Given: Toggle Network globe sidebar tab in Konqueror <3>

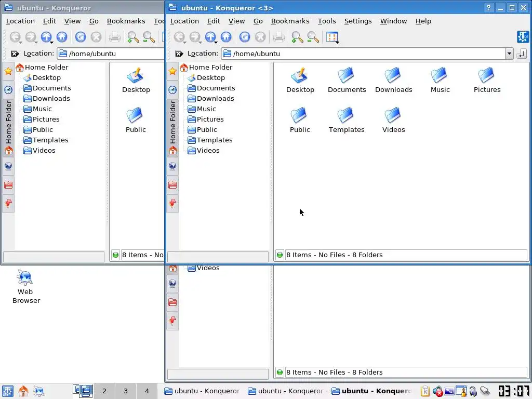Looking at the screenshot, I should [x=172, y=166].
